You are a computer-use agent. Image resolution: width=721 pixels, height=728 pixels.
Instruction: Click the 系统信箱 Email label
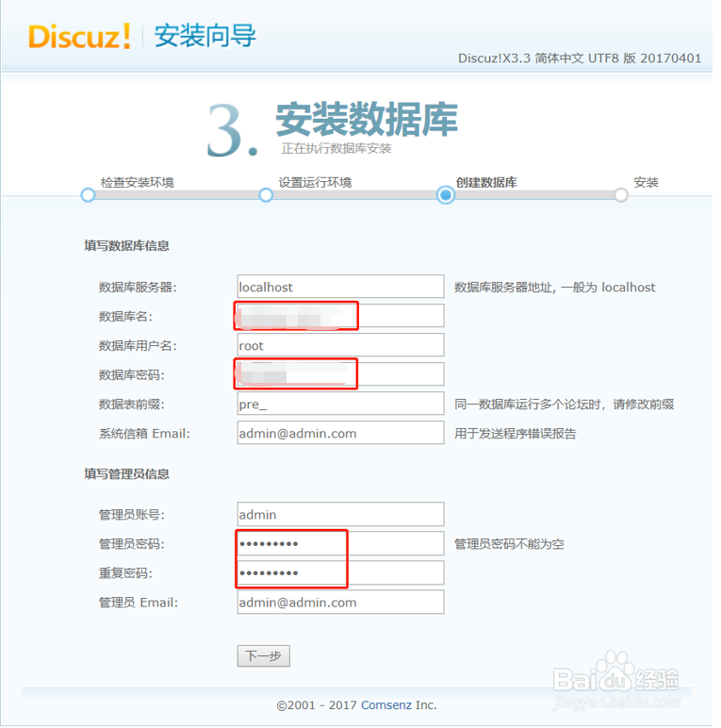pos(144,433)
